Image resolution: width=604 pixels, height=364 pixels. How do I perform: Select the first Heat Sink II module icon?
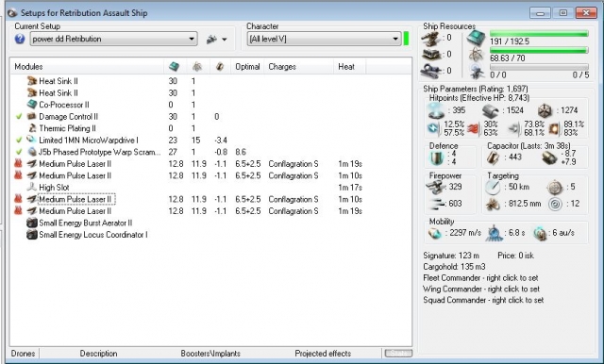coord(31,81)
